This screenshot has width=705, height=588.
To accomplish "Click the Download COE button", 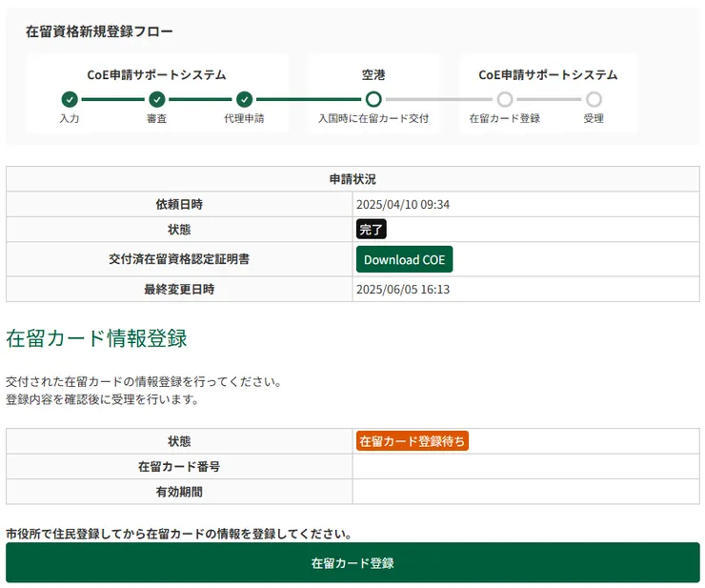I will pos(404,259).
